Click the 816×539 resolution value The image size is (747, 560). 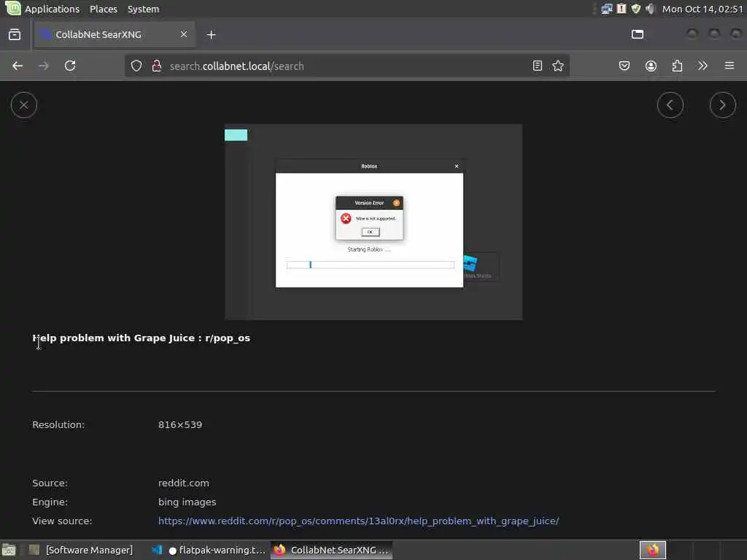180,425
